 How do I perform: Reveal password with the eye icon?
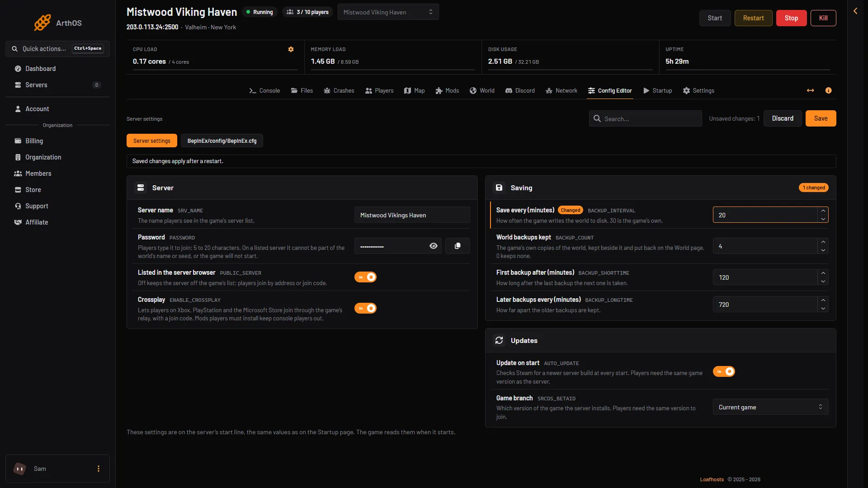pos(433,246)
